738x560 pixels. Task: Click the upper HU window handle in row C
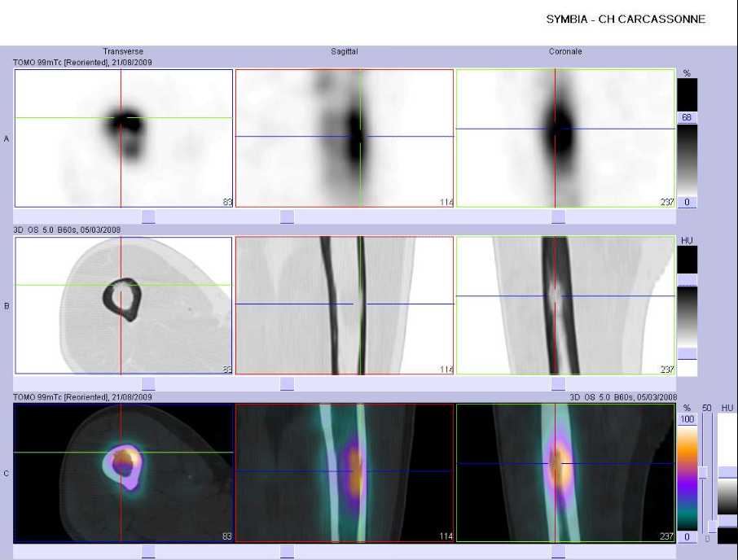point(727,473)
